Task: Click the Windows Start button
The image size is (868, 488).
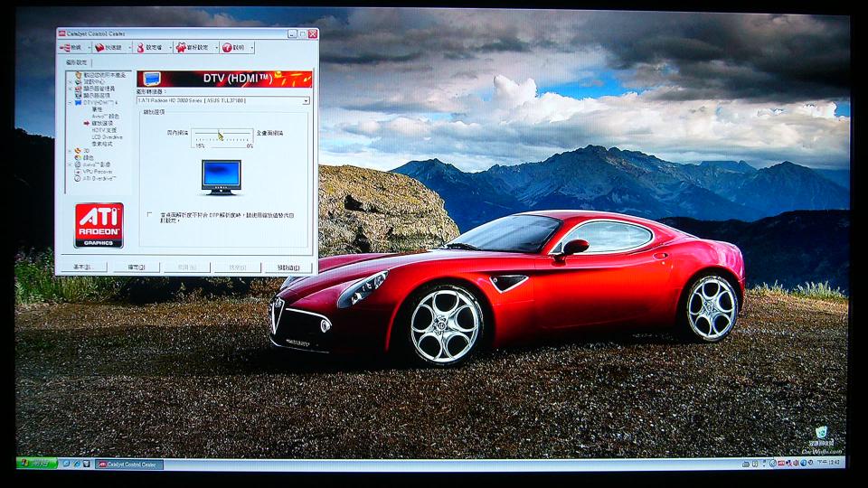Action: (x=36, y=464)
